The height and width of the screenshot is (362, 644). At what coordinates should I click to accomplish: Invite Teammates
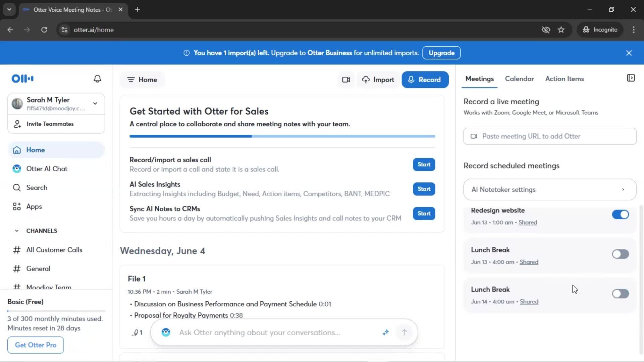click(x=56, y=124)
